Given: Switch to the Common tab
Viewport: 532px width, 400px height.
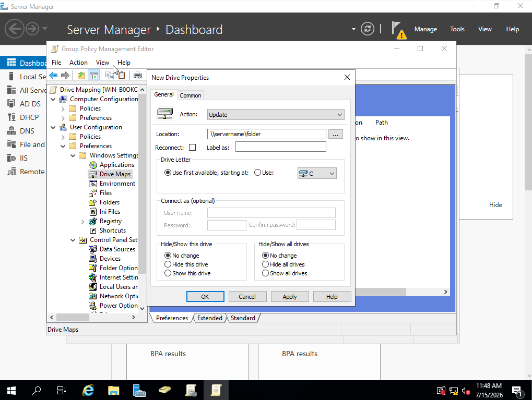Looking at the screenshot, I should (x=191, y=95).
